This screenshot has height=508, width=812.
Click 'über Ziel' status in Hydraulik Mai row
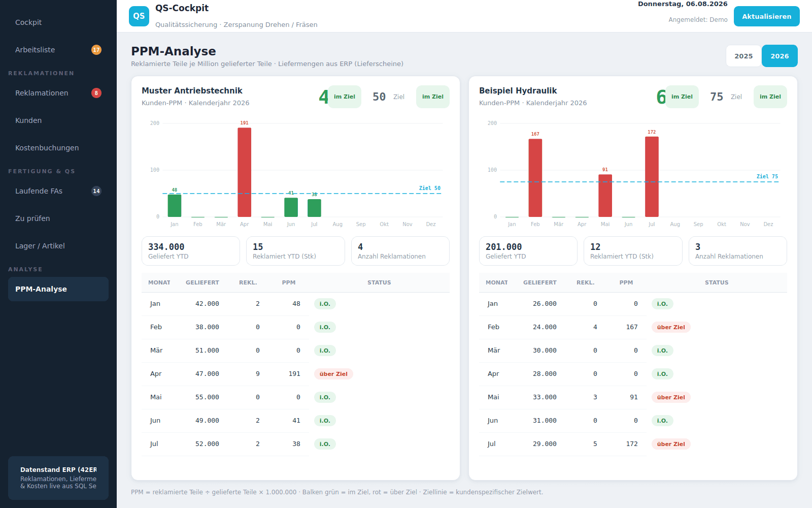(671, 397)
